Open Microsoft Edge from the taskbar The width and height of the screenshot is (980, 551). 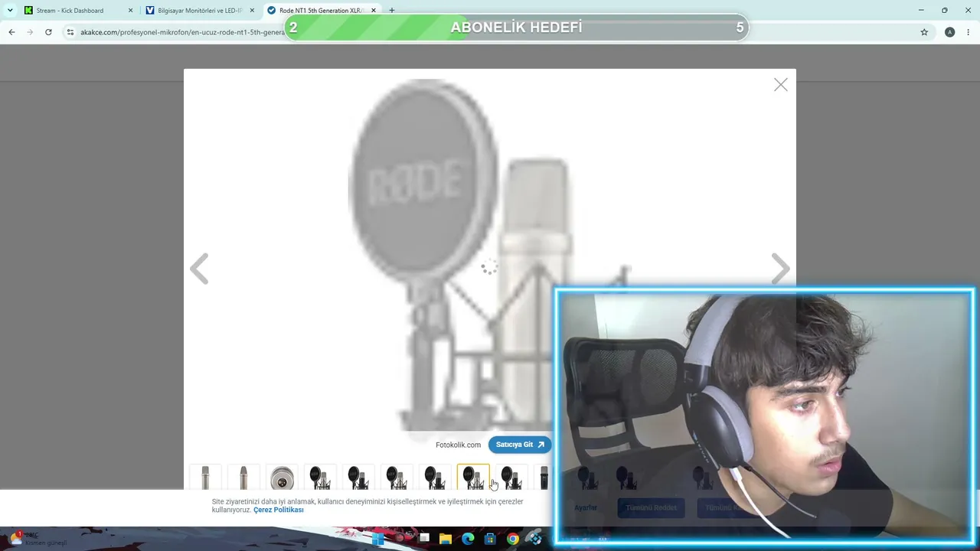(x=468, y=539)
